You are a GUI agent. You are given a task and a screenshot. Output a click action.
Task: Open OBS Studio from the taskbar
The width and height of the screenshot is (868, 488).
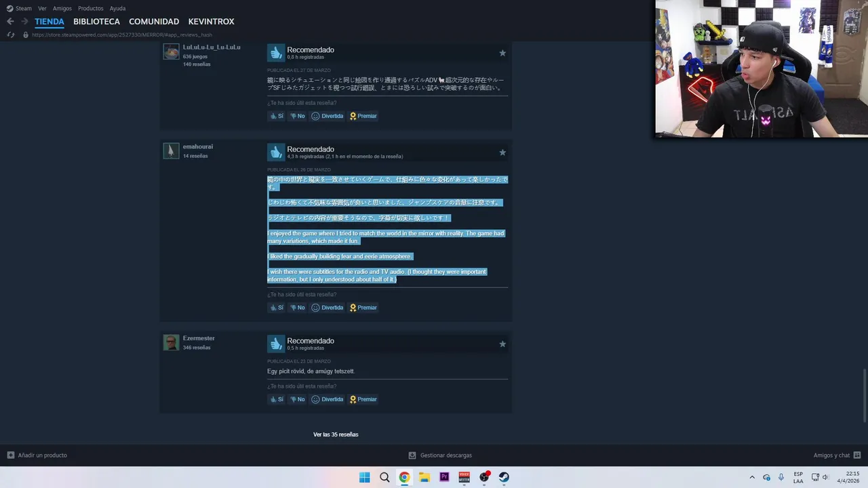(x=484, y=477)
